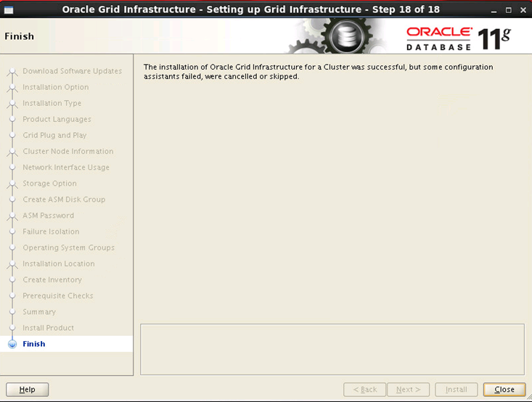
Task: Select the Installation Type step
Action: point(52,103)
